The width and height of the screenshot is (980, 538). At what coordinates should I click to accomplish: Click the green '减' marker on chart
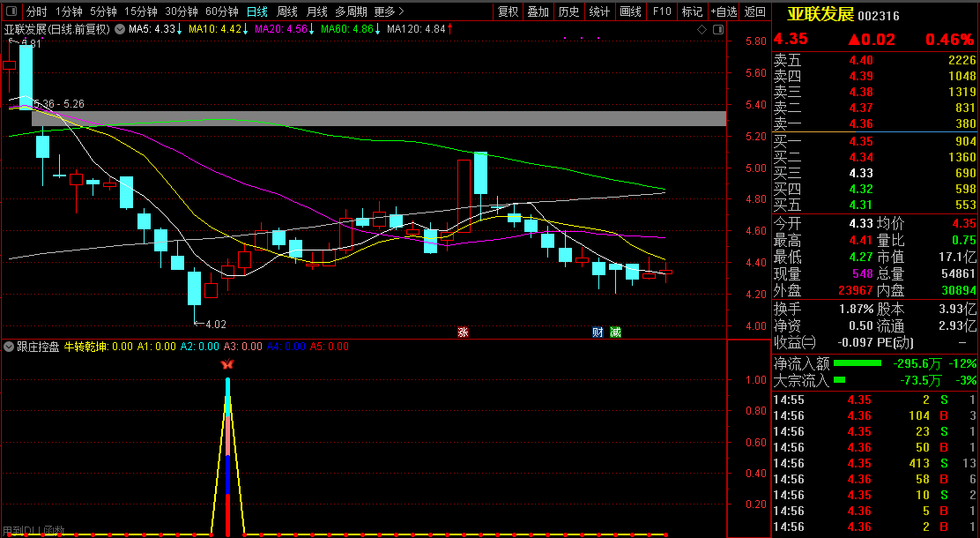pyautogui.click(x=615, y=333)
